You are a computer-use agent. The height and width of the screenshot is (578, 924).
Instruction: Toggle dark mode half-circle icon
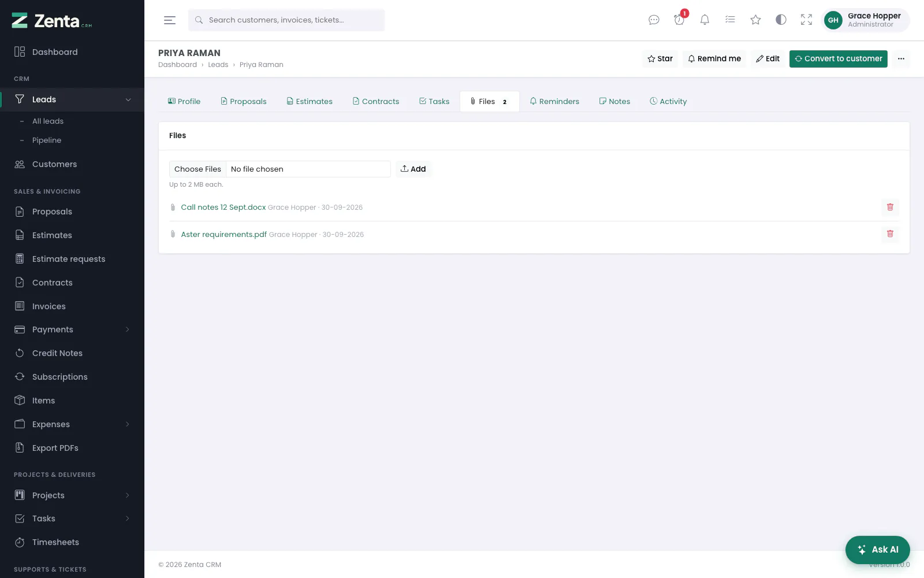coord(781,20)
